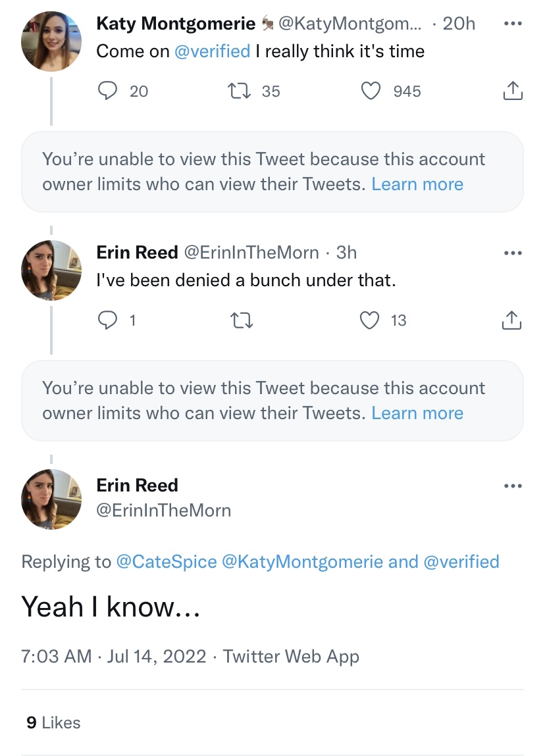Open more options on the main 'Yeah I know' tweet
This screenshot has height=756, width=545.
pyautogui.click(x=512, y=486)
